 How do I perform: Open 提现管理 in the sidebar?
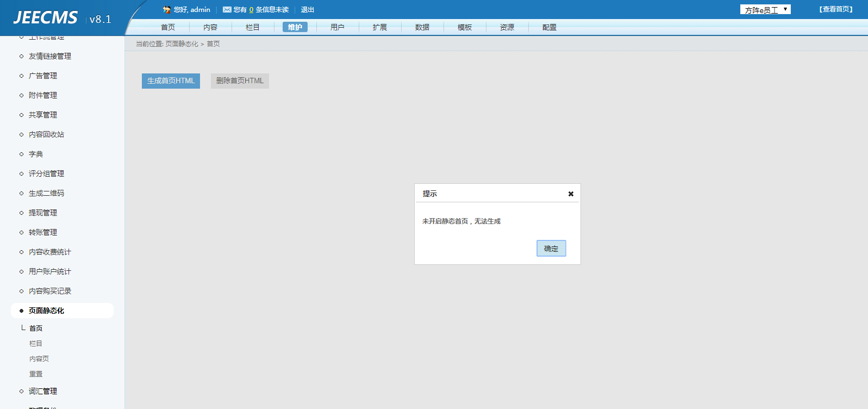coord(43,213)
